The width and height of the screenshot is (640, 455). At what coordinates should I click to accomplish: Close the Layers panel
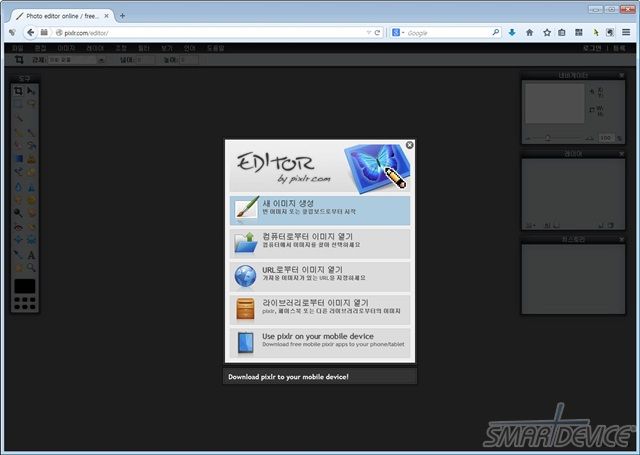[621, 154]
